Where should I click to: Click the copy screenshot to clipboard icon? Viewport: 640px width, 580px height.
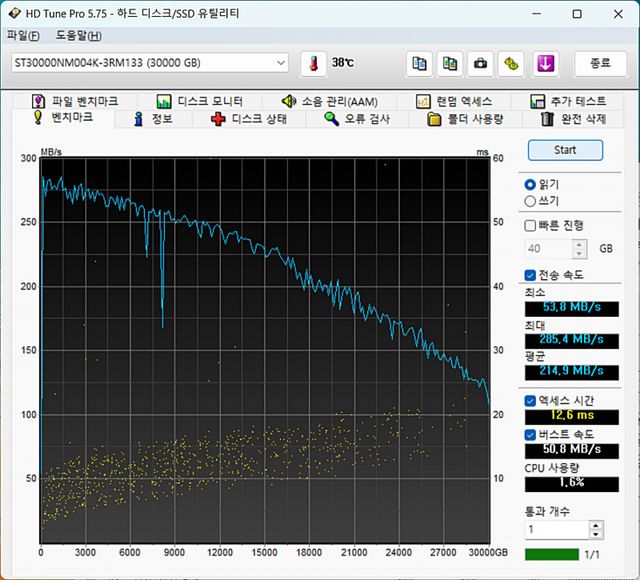[x=450, y=63]
